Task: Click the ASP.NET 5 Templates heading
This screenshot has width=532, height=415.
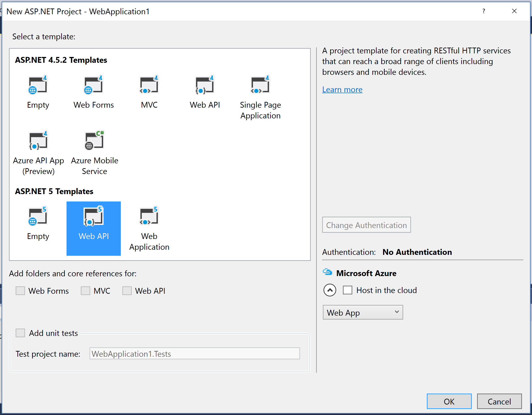Action: click(x=54, y=191)
